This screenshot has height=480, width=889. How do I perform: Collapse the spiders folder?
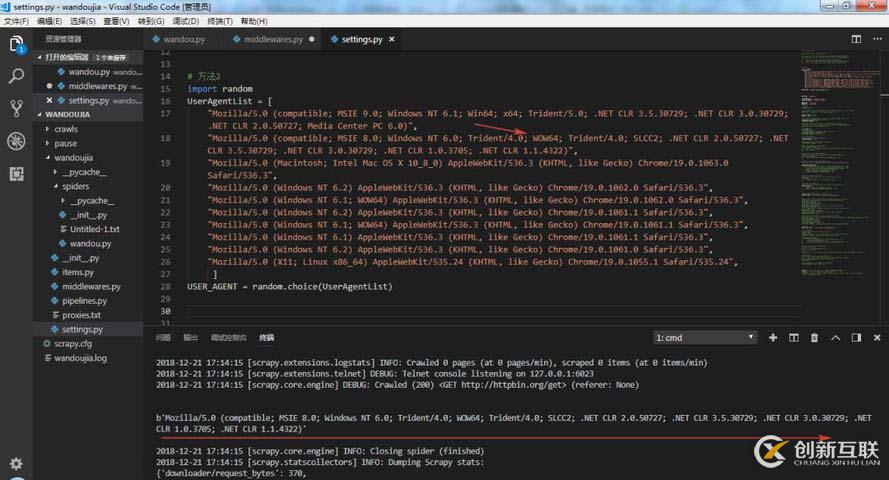click(55, 186)
